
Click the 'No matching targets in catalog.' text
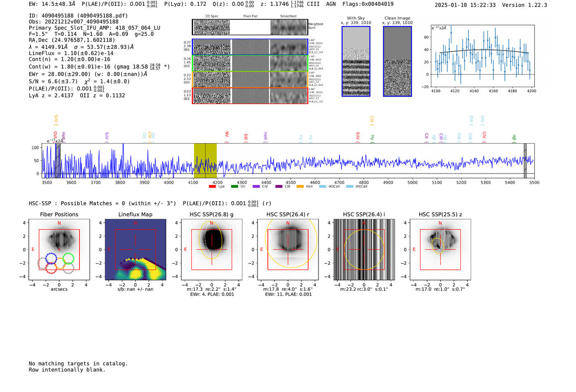pos(78,364)
